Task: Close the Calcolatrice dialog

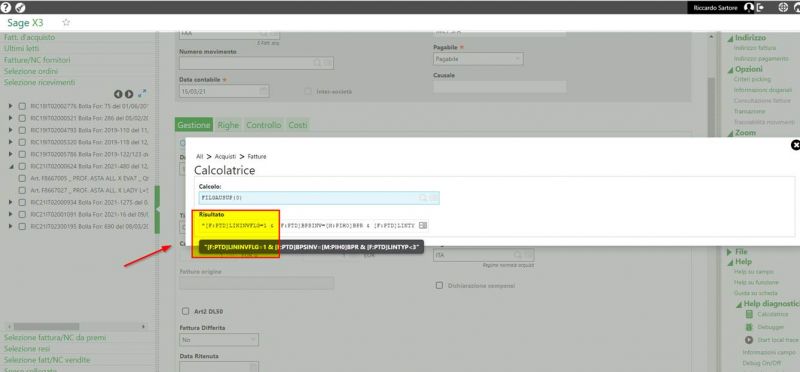Action: (795, 145)
